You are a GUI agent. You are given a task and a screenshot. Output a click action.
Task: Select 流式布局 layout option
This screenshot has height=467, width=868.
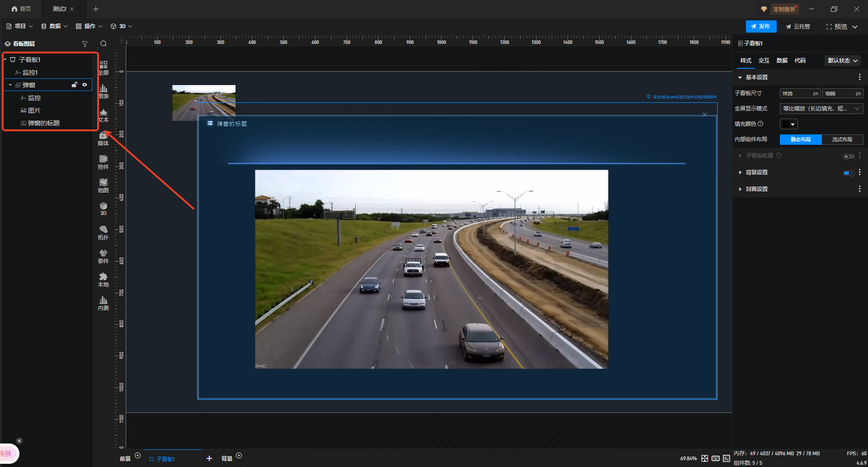pos(842,139)
